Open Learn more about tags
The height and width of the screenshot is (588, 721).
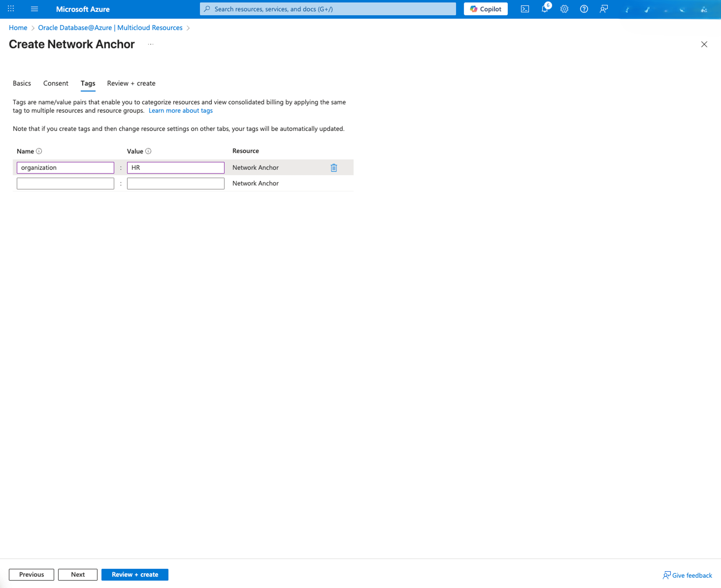click(180, 110)
